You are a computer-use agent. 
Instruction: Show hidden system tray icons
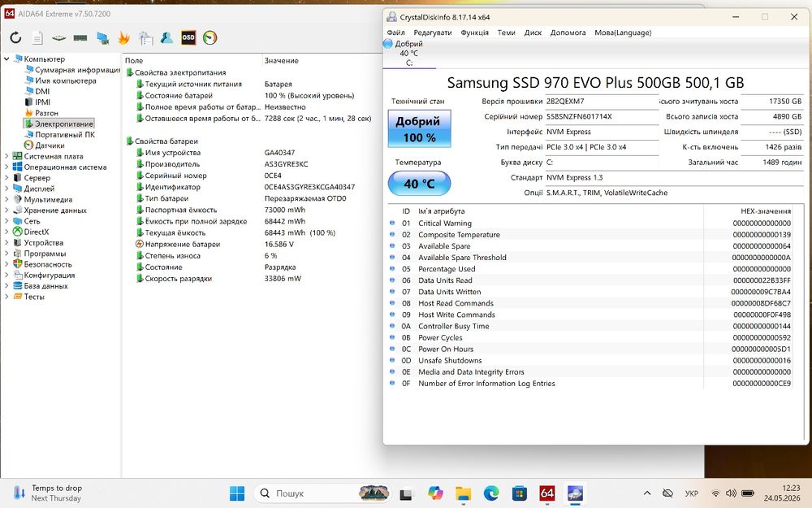click(647, 493)
